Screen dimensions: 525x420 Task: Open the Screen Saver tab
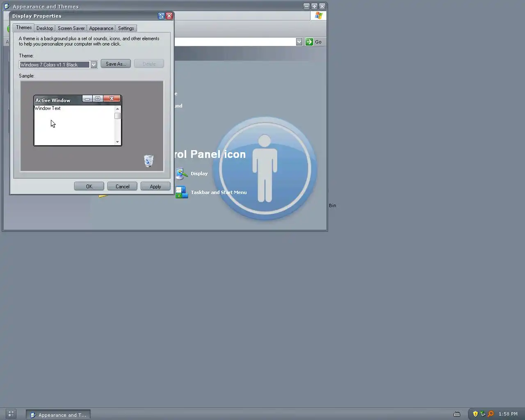point(71,28)
